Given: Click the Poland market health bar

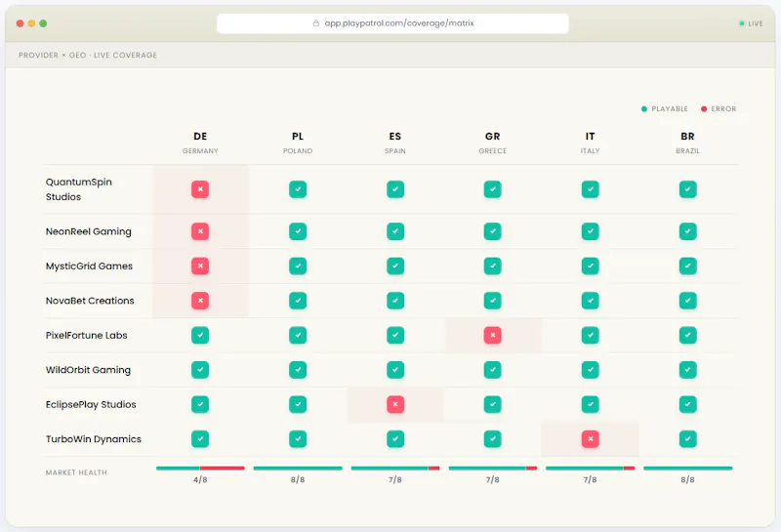Looking at the screenshot, I should [x=298, y=469].
